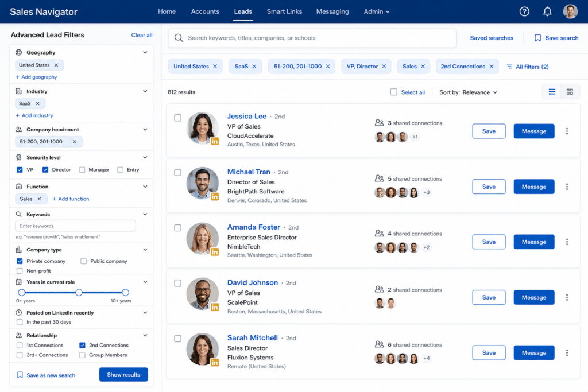Remove 51-200, 201-1000 pill above results
The image size is (588, 392).
328,67
